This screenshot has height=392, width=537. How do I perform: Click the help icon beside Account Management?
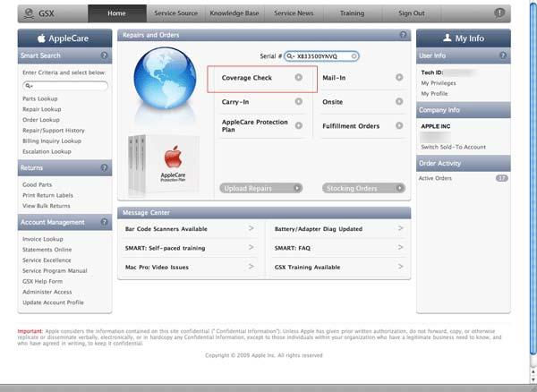(x=106, y=222)
